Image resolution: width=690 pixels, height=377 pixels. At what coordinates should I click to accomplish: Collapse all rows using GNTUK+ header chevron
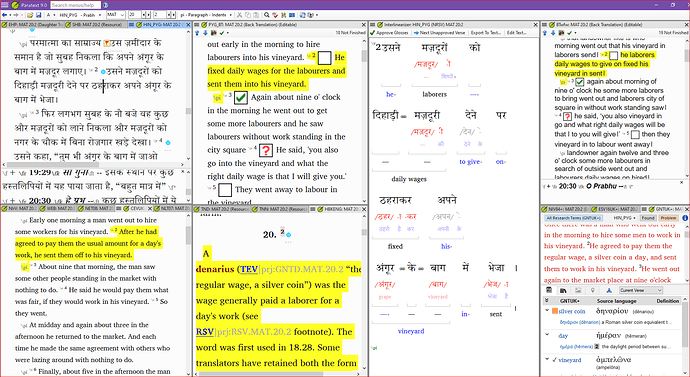pyautogui.click(x=547, y=301)
